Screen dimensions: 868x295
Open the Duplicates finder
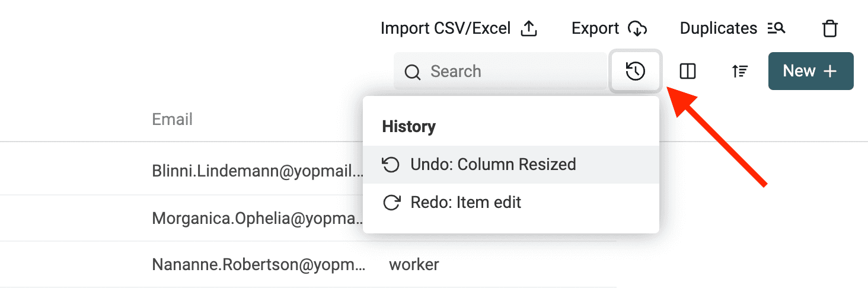733,28
